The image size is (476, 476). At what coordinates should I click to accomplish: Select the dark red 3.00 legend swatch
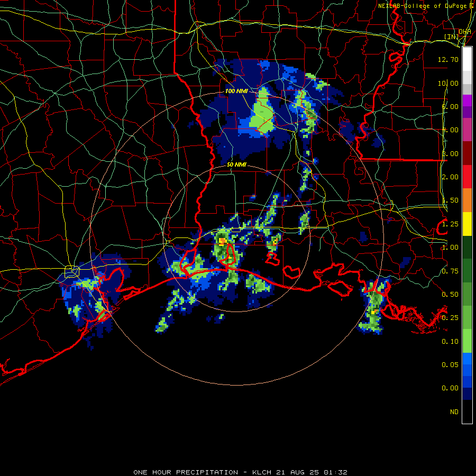(x=467, y=153)
